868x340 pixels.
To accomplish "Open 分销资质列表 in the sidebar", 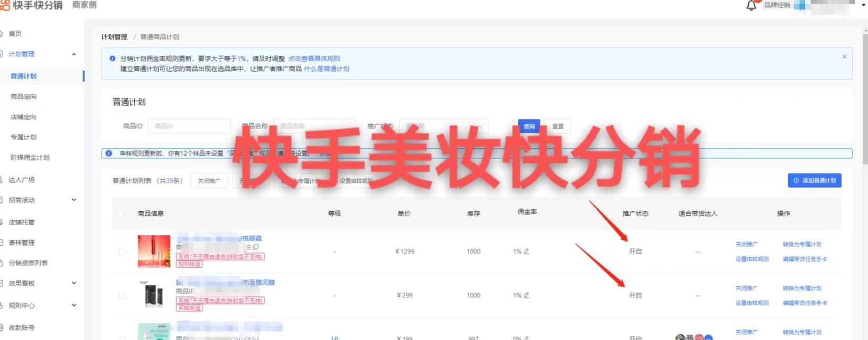I will pos(28,263).
